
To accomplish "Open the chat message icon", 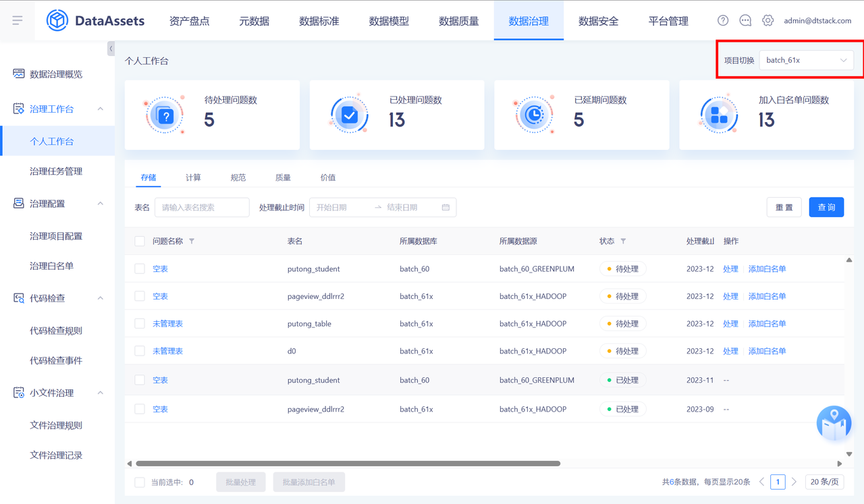I will click(745, 20).
